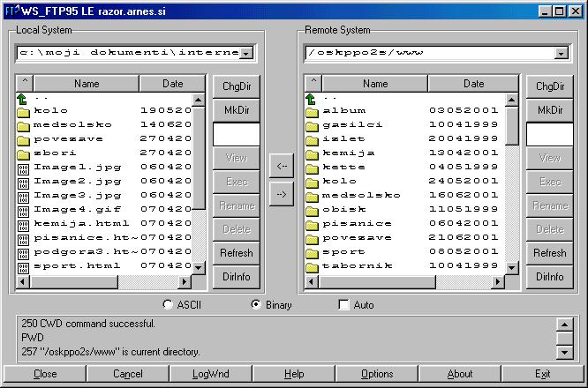Click the Image1.jpg file icon
The height and width of the screenshot is (388, 588).
pyautogui.click(x=23, y=168)
